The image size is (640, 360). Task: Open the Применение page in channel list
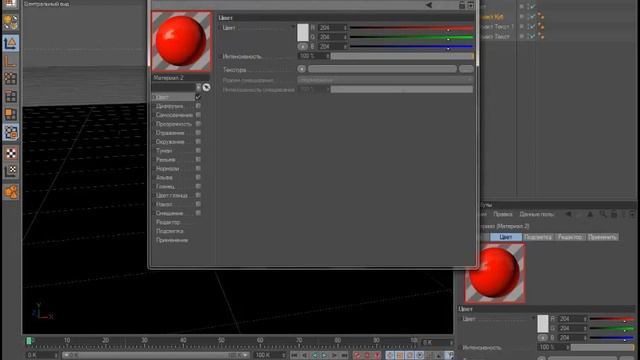click(x=172, y=240)
